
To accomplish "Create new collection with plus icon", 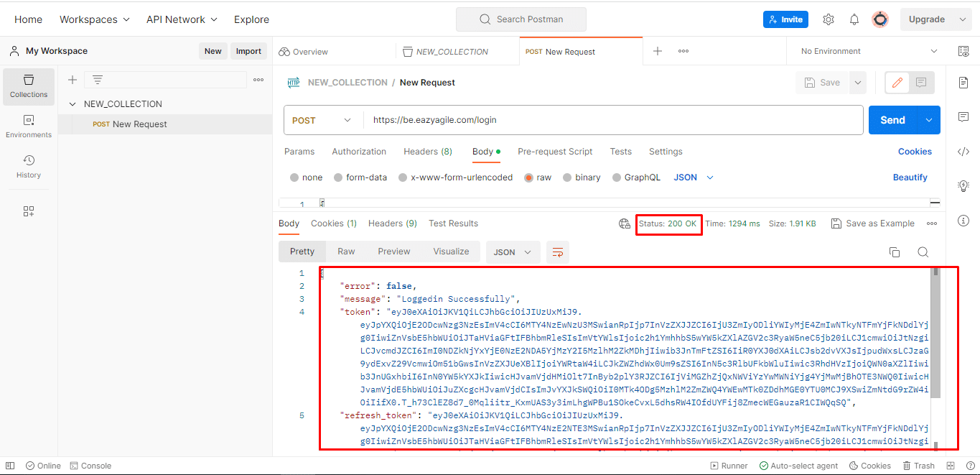I will click(73, 80).
